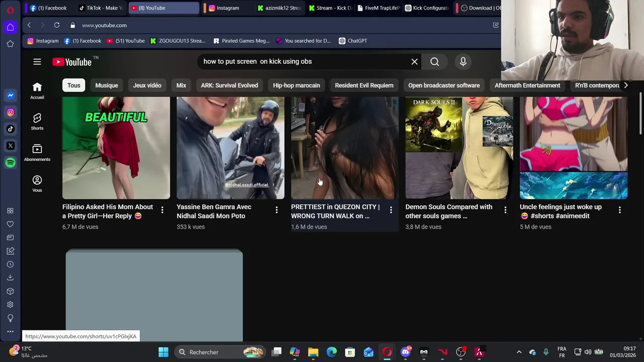Select the ARK: Survival Evolved chip
Image resolution: width=644 pixels, height=362 pixels.
click(229, 85)
